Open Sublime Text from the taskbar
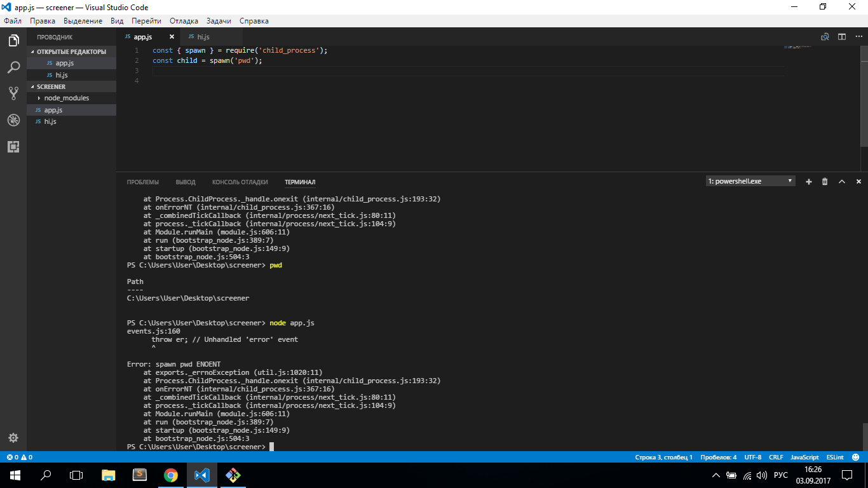This screenshot has width=868, height=488. coord(140,475)
